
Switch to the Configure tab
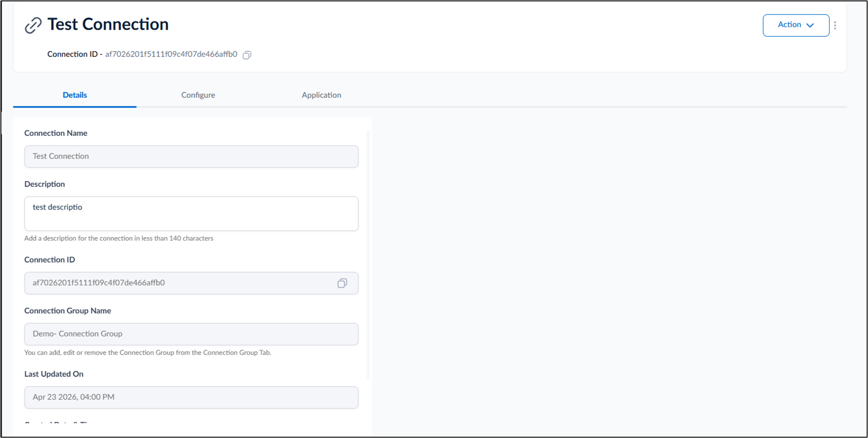tap(198, 95)
